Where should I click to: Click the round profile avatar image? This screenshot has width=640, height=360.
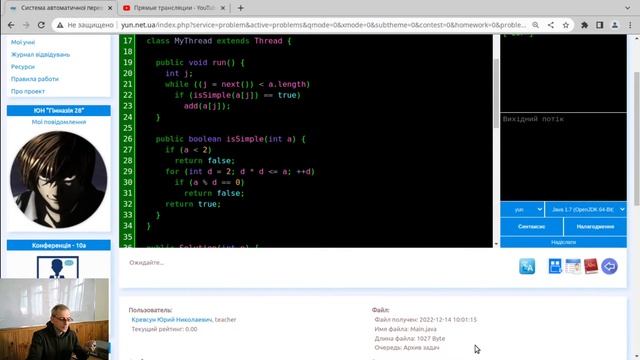point(59,180)
